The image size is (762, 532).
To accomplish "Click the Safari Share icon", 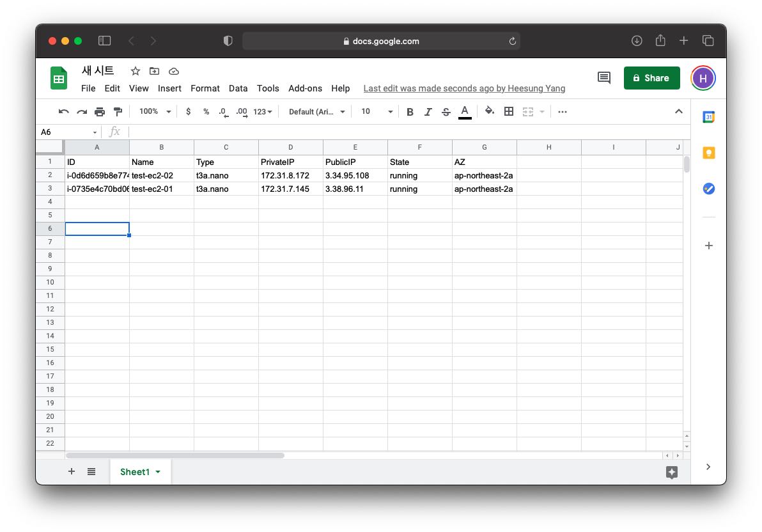I will (660, 40).
